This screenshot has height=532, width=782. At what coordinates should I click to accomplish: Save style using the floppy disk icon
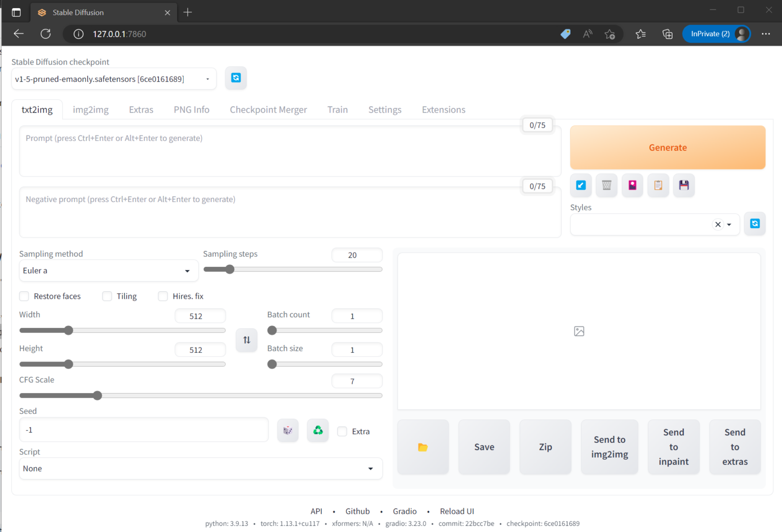(x=684, y=185)
